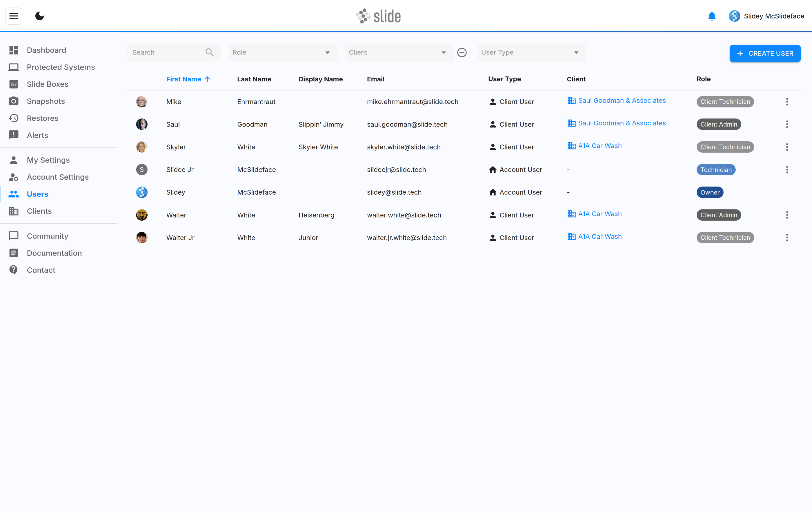
Task: Click Account User house icon in Slidey's row
Action: (x=492, y=192)
